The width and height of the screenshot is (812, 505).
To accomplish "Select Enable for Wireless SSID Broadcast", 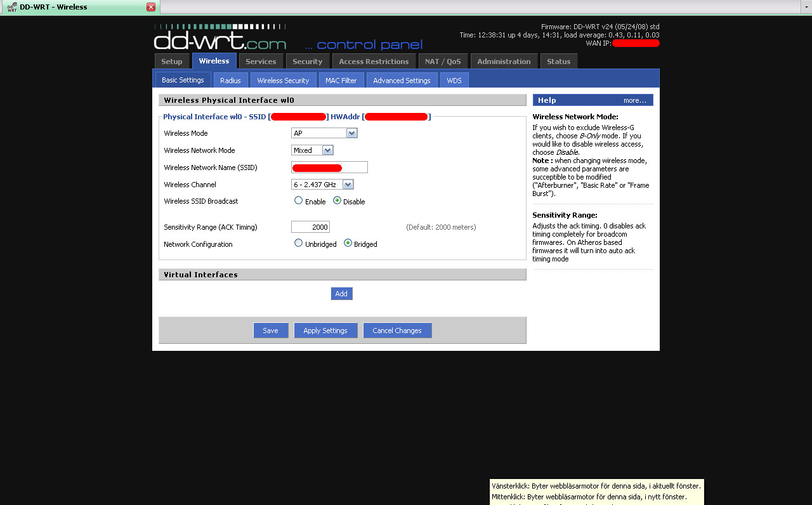I will point(298,200).
